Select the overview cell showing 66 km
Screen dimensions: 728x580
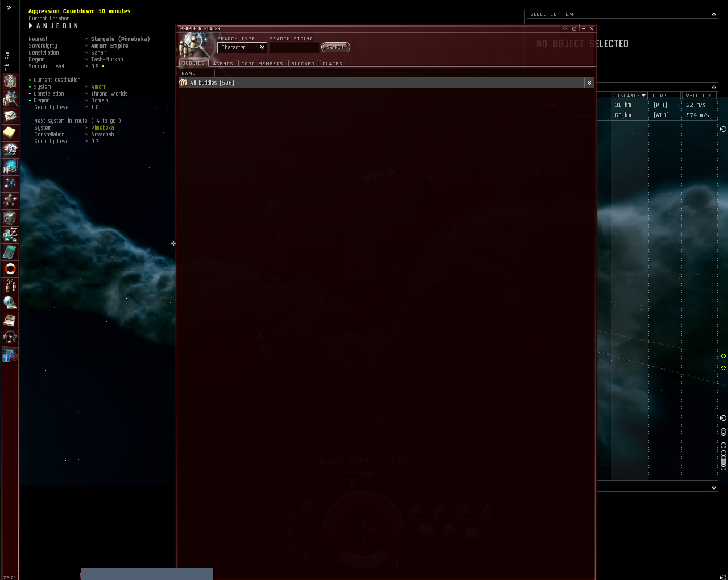click(623, 115)
